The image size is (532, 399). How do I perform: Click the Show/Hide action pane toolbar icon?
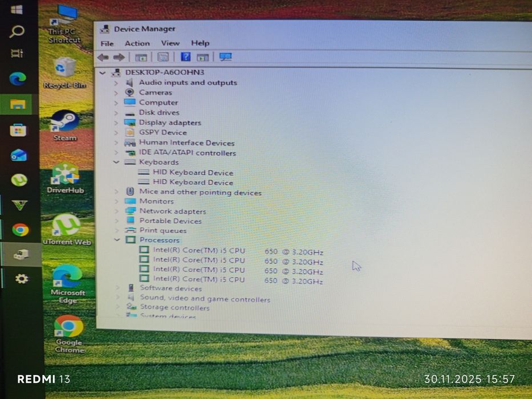click(x=203, y=58)
